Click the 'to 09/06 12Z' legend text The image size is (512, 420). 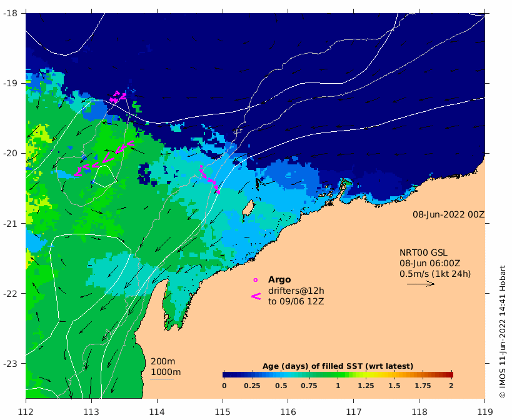click(x=296, y=301)
